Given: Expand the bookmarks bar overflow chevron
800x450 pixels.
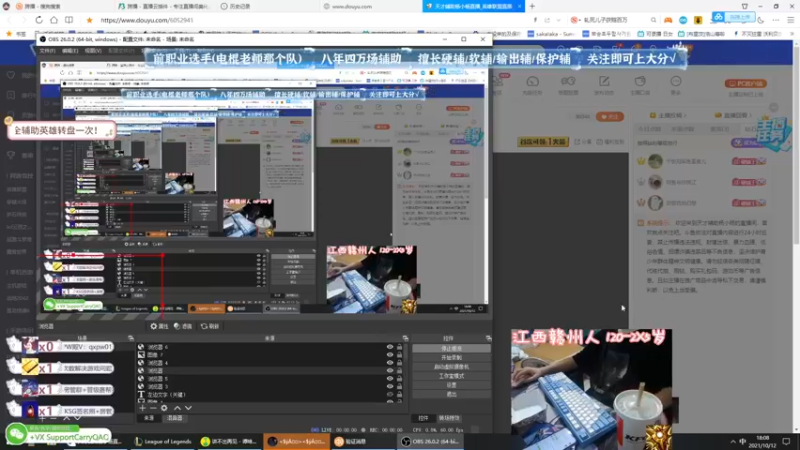Looking at the screenshot, I should pyautogui.click(x=792, y=34).
